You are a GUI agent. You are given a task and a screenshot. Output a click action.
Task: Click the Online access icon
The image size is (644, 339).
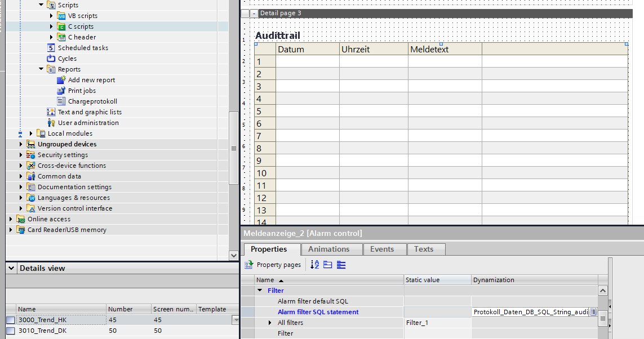click(20, 218)
